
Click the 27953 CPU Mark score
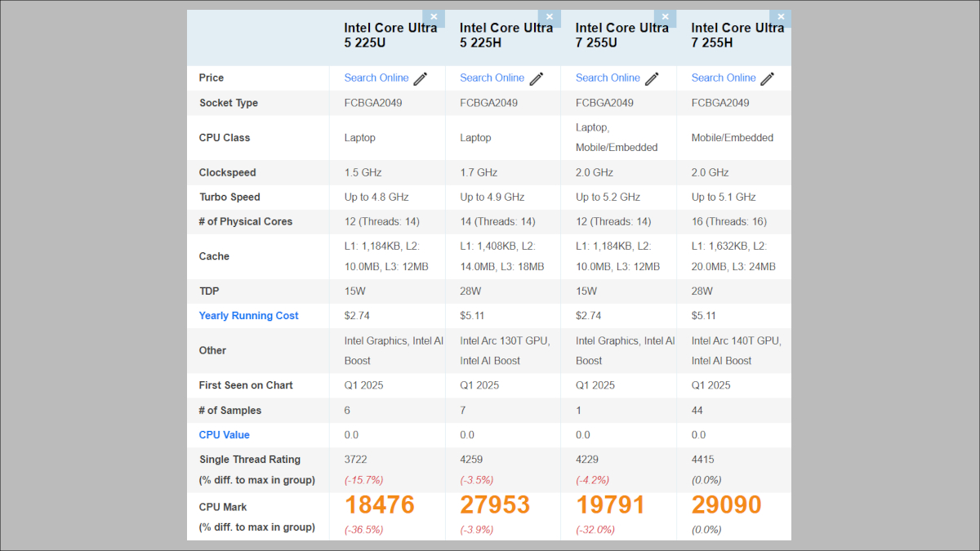pyautogui.click(x=495, y=504)
